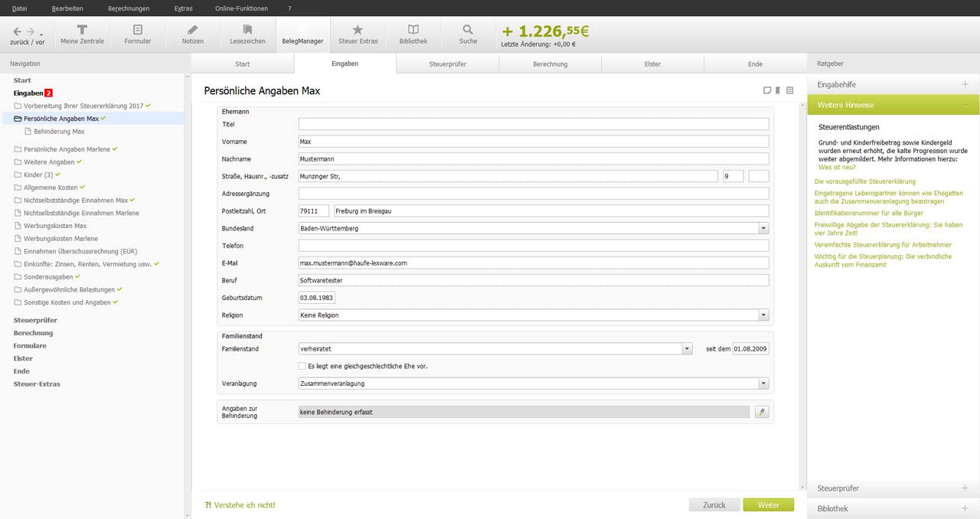
Task: Click the Weiter button
Action: (768, 504)
